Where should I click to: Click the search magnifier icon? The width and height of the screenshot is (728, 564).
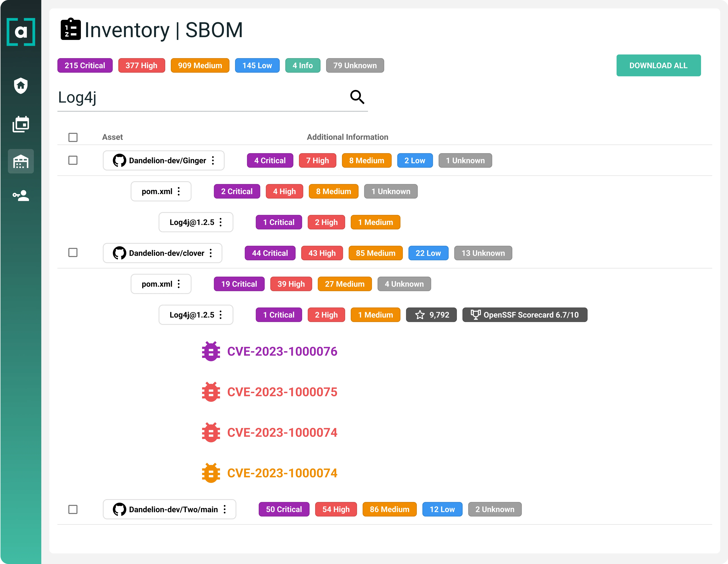pyautogui.click(x=357, y=97)
